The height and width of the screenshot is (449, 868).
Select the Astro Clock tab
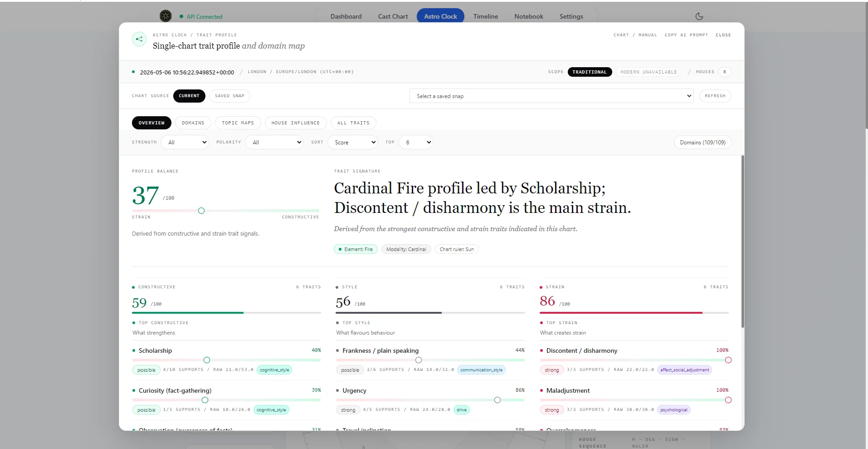click(x=440, y=16)
